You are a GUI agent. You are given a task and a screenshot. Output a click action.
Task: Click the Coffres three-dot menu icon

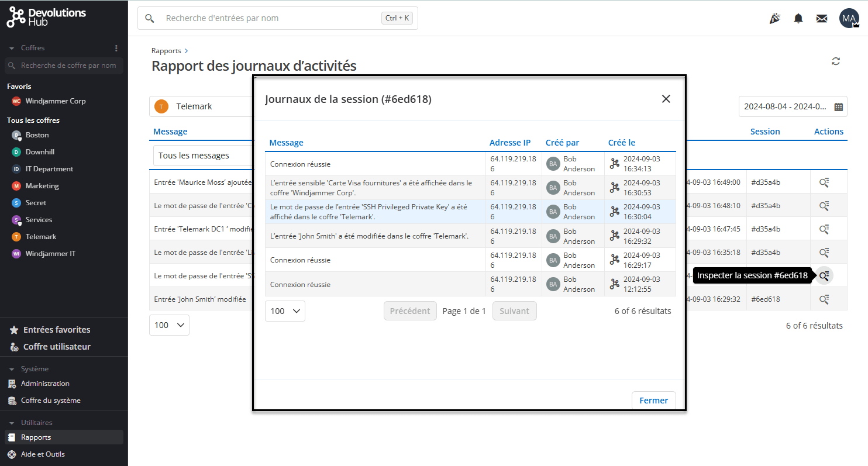(x=116, y=48)
